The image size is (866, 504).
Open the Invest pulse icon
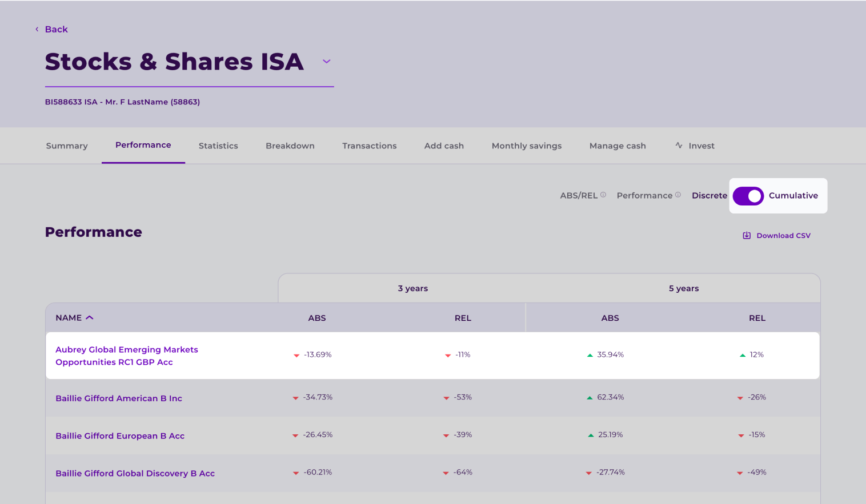(679, 146)
